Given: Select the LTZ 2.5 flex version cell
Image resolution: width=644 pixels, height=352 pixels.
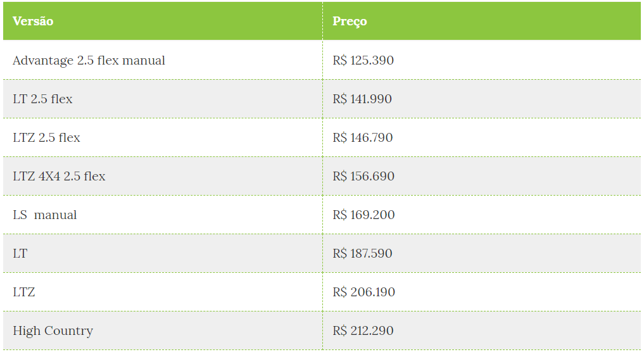Looking at the screenshot, I should pyautogui.click(x=163, y=137).
